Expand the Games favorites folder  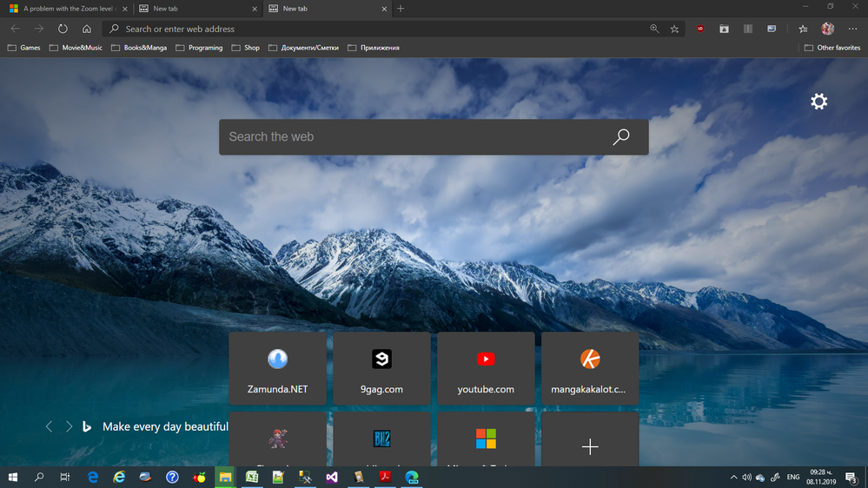tap(23, 48)
